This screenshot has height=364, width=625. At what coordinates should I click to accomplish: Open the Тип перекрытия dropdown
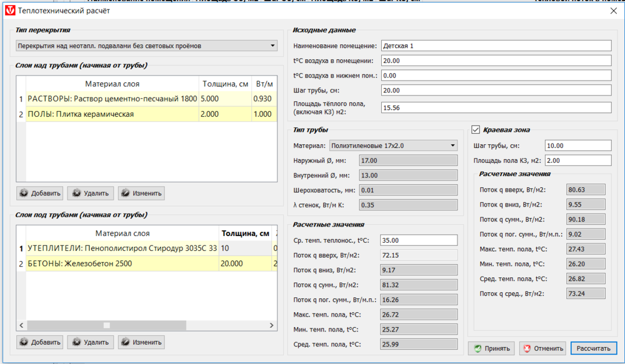[x=146, y=46]
